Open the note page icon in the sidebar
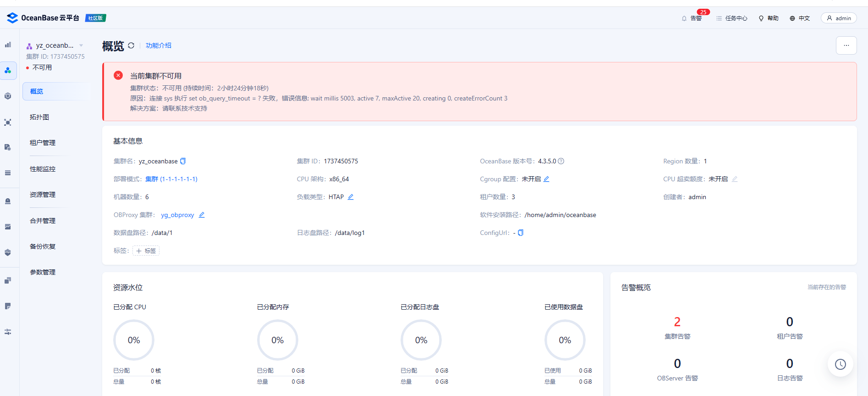This screenshot has height=396, width=868. coord(8,306)
